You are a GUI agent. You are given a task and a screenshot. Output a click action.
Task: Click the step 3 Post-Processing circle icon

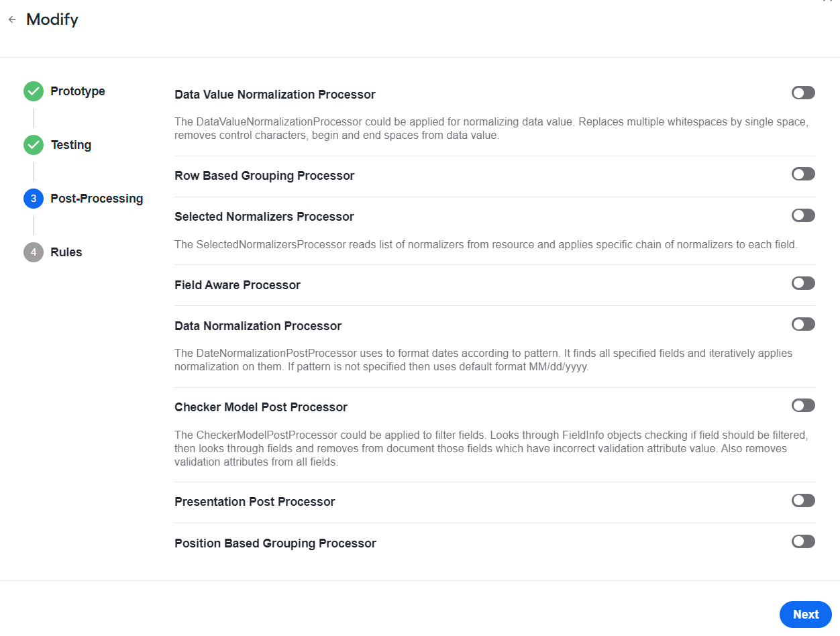click(34, 199)
